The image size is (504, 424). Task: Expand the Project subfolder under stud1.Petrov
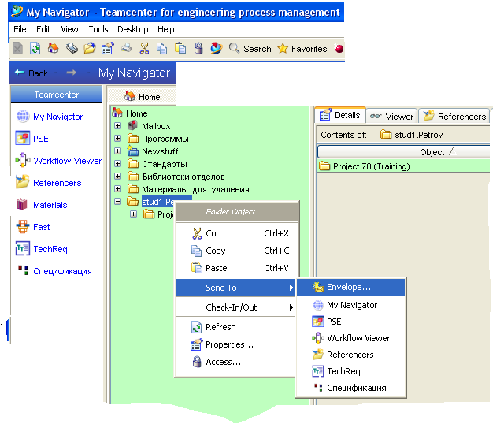134,214
